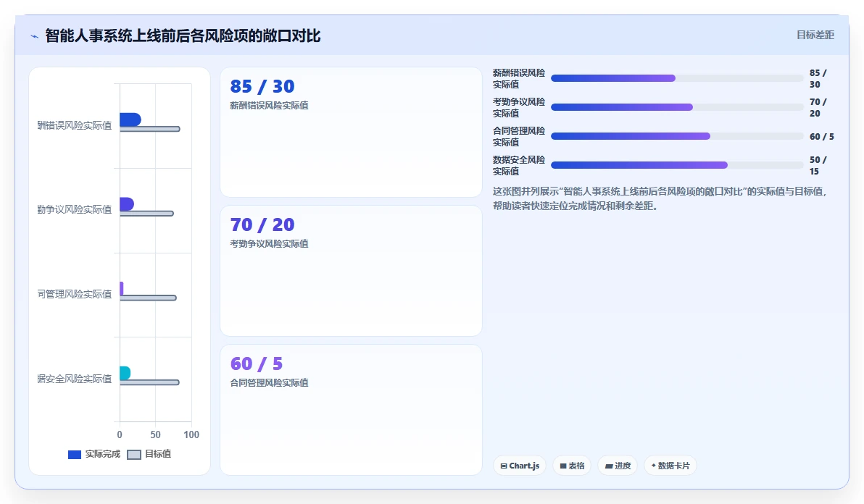This screenshot has height=504, width=864.
Task: Click the 60 / 5 value beside progress bar
Action: (821, 136)
